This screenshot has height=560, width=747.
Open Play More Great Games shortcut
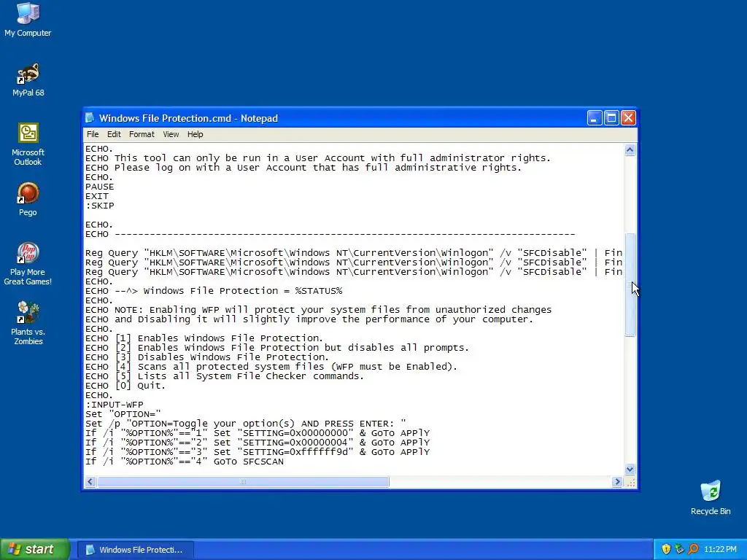(x=28, y=263)
